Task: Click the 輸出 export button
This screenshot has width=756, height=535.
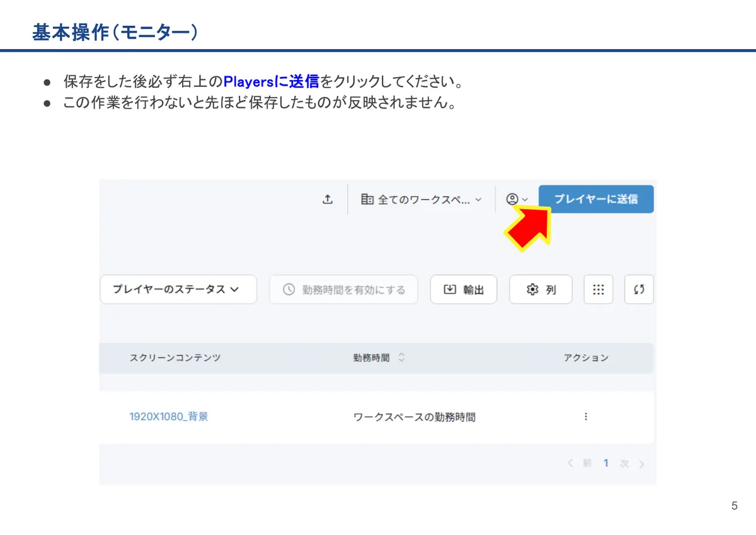Action: [464, 290]
